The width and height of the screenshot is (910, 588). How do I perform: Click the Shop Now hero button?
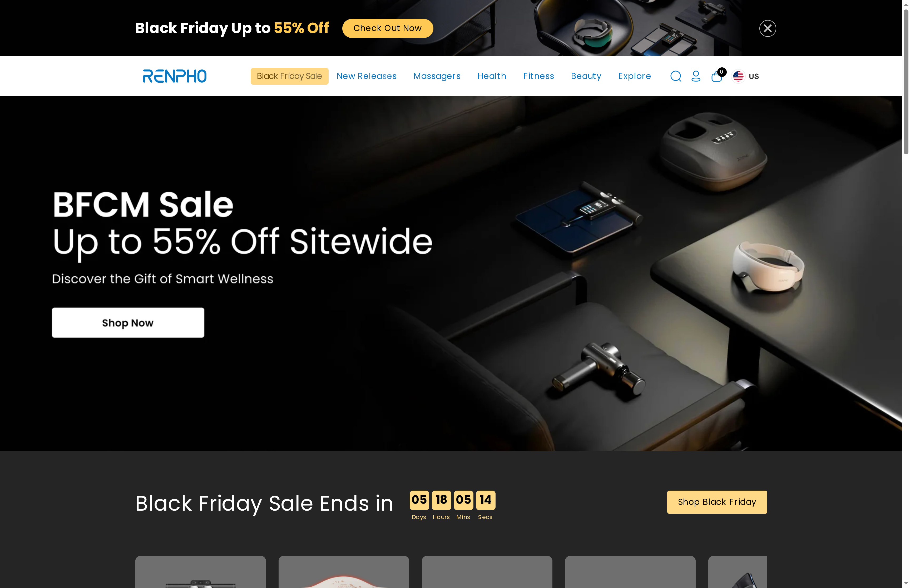point(128,323)
